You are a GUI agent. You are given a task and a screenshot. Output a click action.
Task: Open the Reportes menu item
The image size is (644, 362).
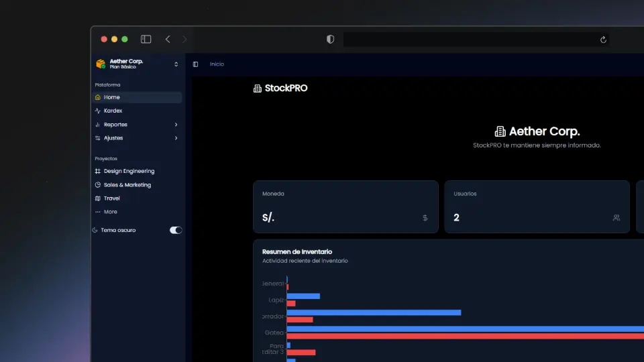138,125
